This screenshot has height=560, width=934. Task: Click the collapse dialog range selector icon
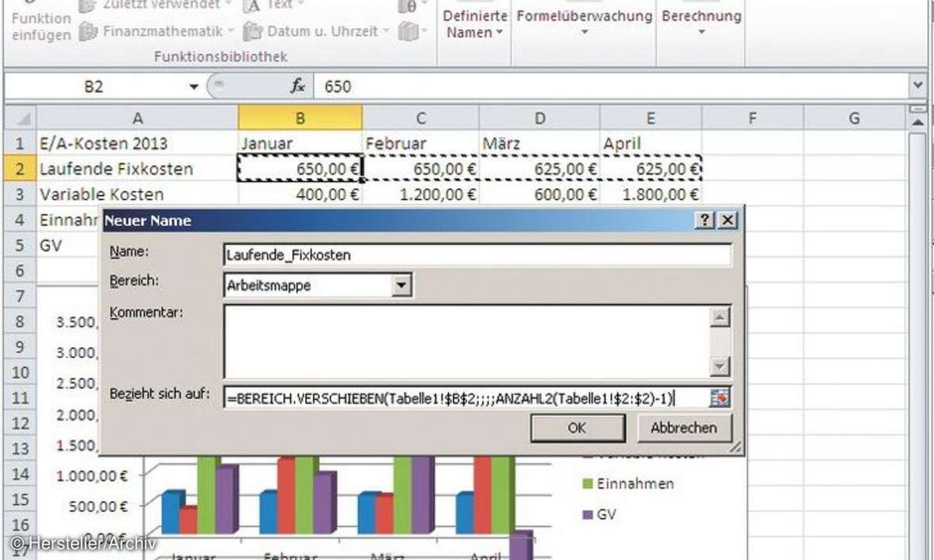(x=720, y=398)
